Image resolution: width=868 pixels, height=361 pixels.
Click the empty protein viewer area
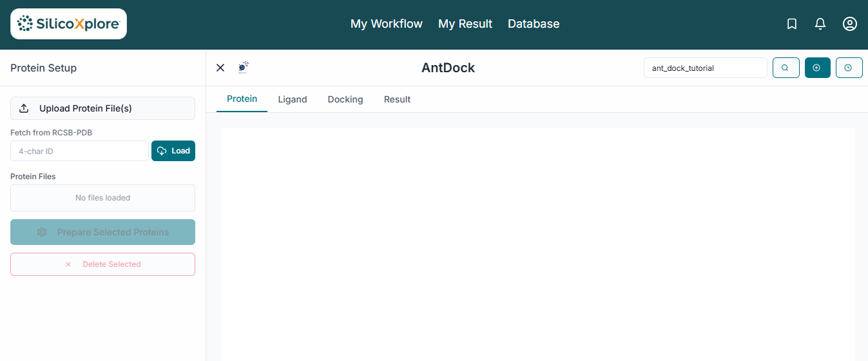[538, 244]
